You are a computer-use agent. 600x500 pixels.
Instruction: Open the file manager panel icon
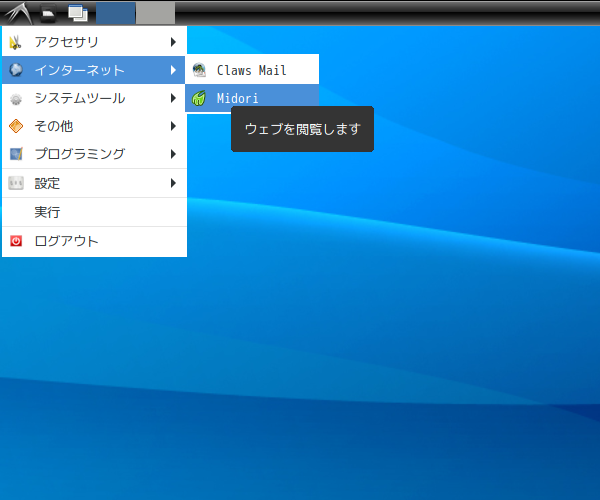coord(48,13)
